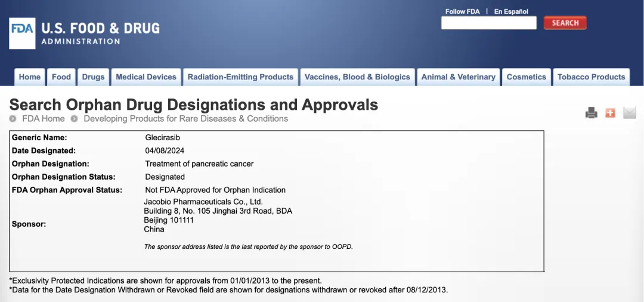Open the Follow FDA link
The height and width of the screenshot is (302, 644).
462,11
